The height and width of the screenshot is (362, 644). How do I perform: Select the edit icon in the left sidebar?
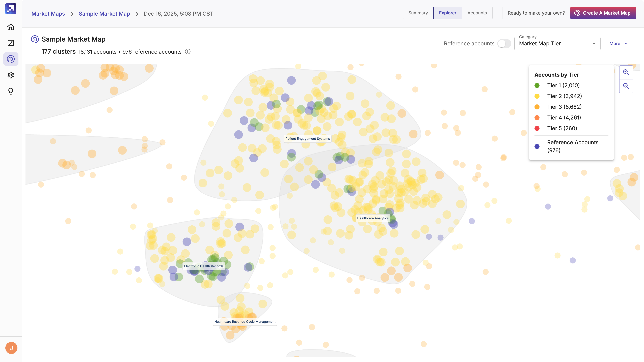pos(11,43)
